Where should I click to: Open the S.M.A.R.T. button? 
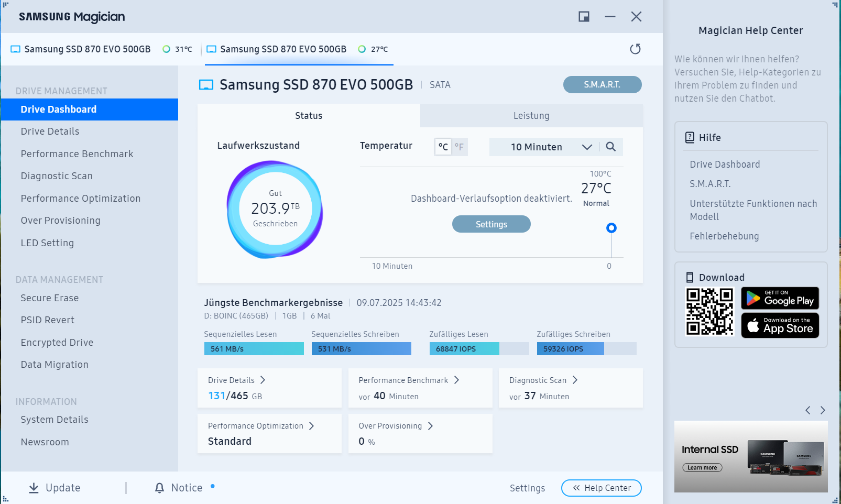[x=603, y=84]
